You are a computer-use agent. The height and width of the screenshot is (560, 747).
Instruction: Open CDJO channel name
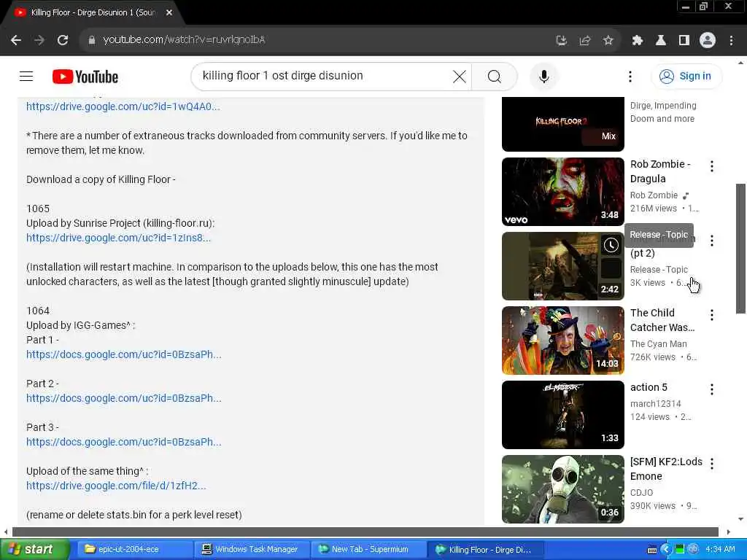click(641, 493)
